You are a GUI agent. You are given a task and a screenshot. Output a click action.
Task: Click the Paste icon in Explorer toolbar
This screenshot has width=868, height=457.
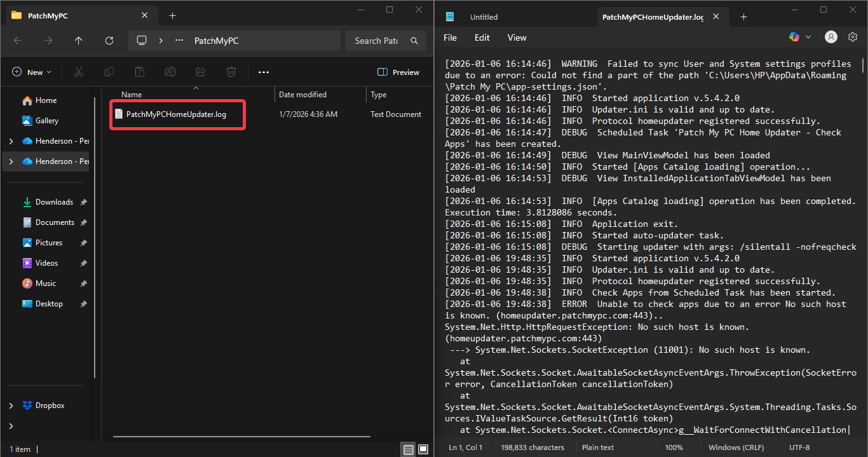(139, 72)
